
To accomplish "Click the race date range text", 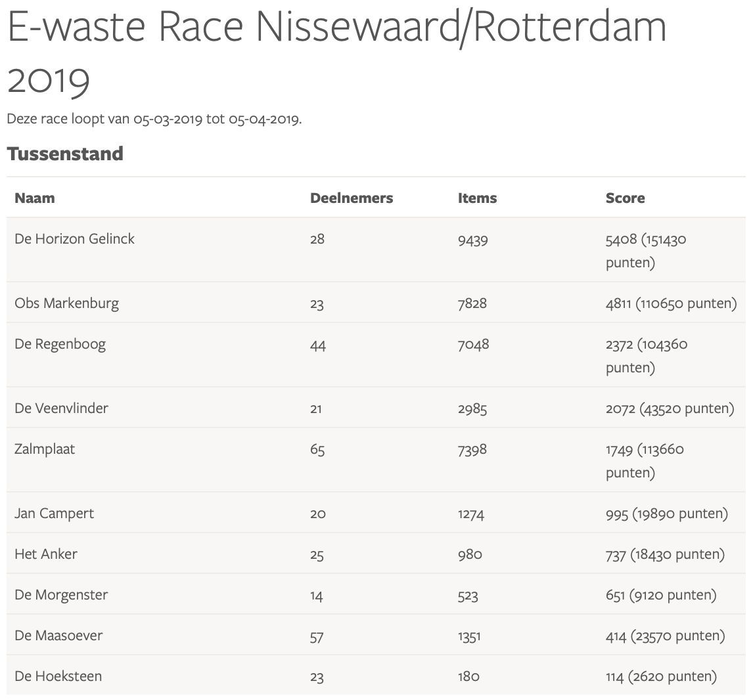I will click(x=154, y=120).
